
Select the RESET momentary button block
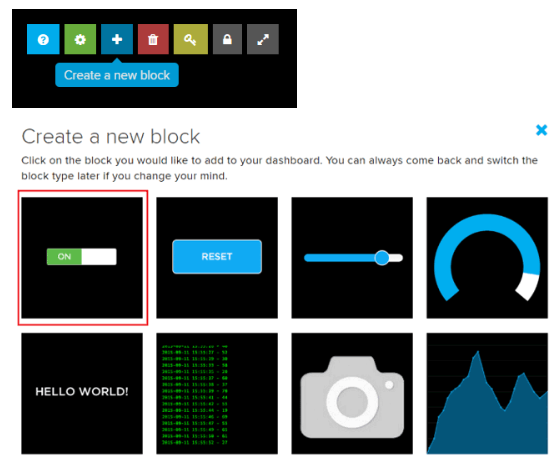[217, 258]
